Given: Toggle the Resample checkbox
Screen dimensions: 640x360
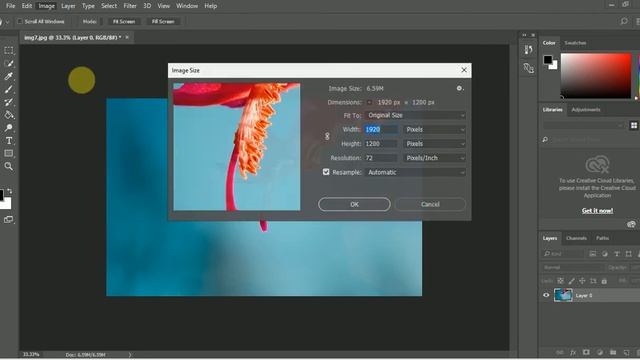Looking at the screenshot, I should tap(326, 172).
